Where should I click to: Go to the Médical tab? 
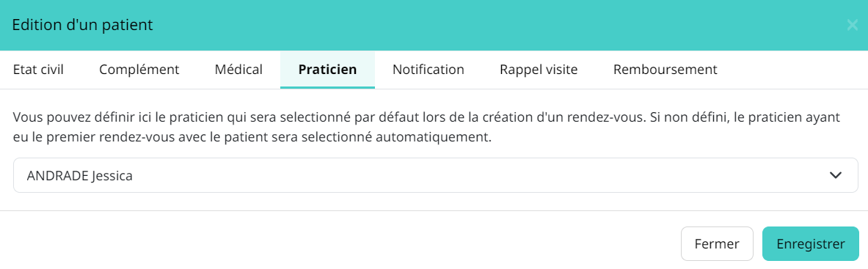click(x=238, y=70)
